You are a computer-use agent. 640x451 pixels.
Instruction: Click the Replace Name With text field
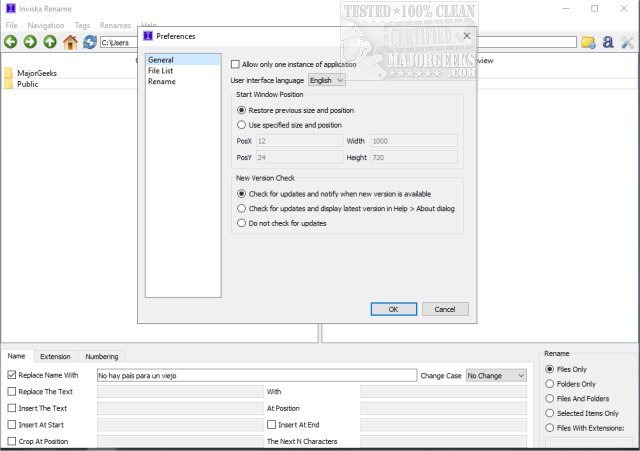click(257, 375)
